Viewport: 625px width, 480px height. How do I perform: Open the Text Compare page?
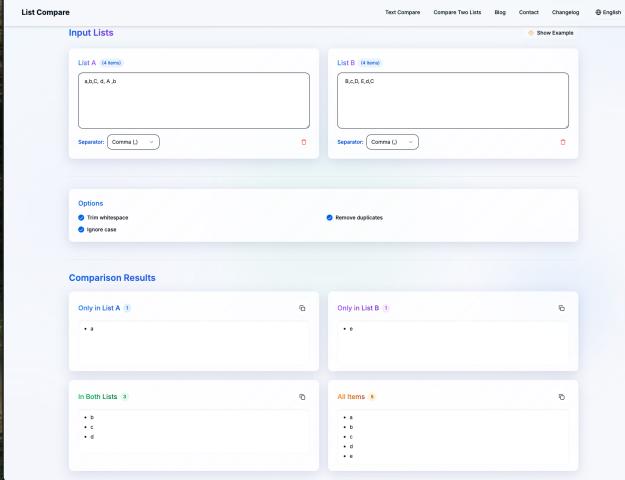tap(402, 12)
